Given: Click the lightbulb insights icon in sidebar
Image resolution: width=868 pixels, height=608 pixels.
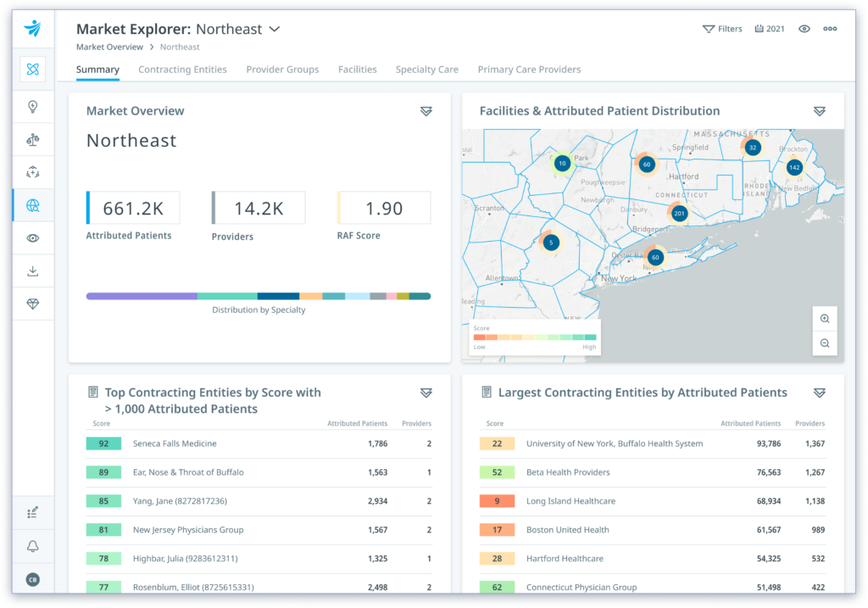Looking at the screenshot, I should 33,107.
